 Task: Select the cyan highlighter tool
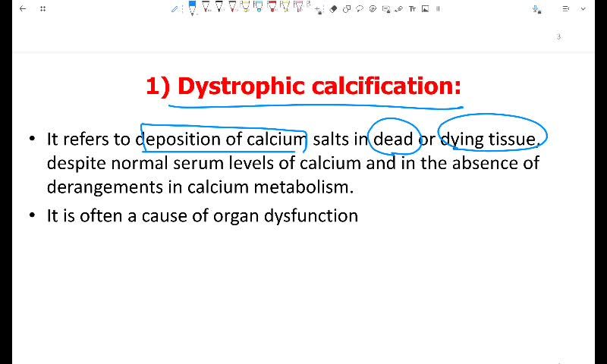click(x=259, y=8)
